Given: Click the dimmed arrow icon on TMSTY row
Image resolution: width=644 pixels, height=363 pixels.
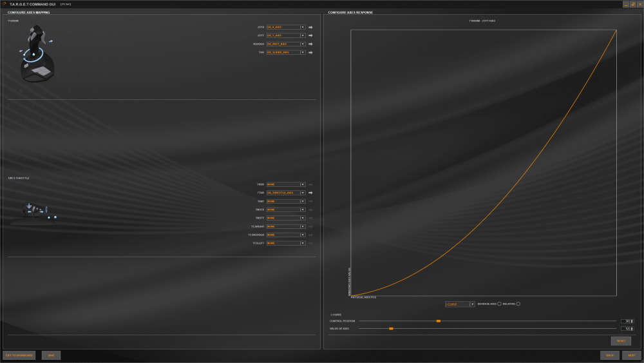Looking at the screenshot, I should [310, 218].
